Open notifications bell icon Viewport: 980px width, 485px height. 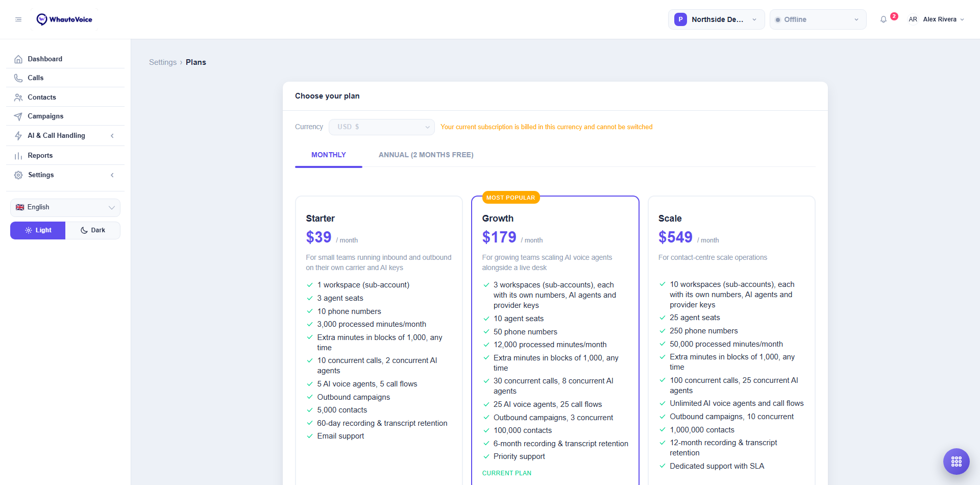pos(884,19)
